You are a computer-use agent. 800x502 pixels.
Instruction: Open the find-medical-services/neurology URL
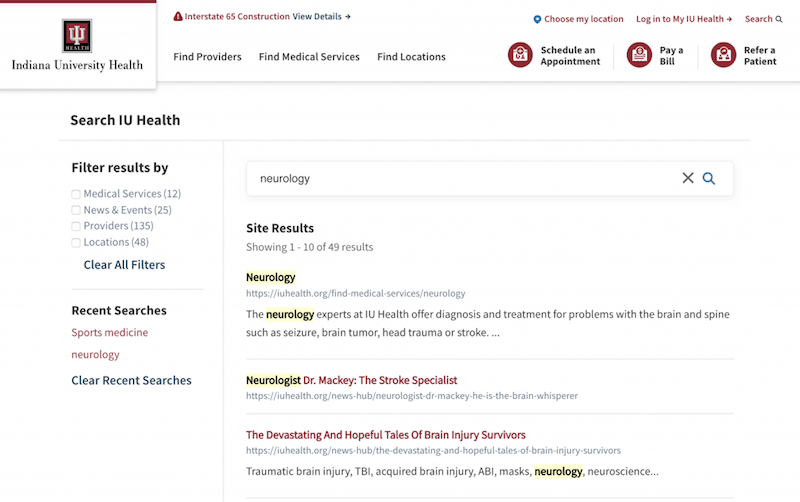click(356, 293)
